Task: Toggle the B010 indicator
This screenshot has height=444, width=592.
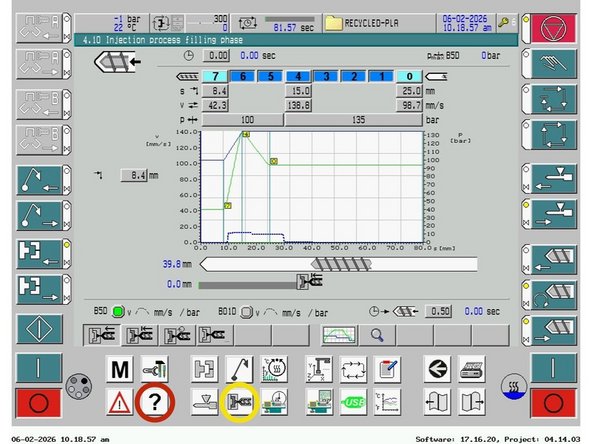Action: pos(246,312)
